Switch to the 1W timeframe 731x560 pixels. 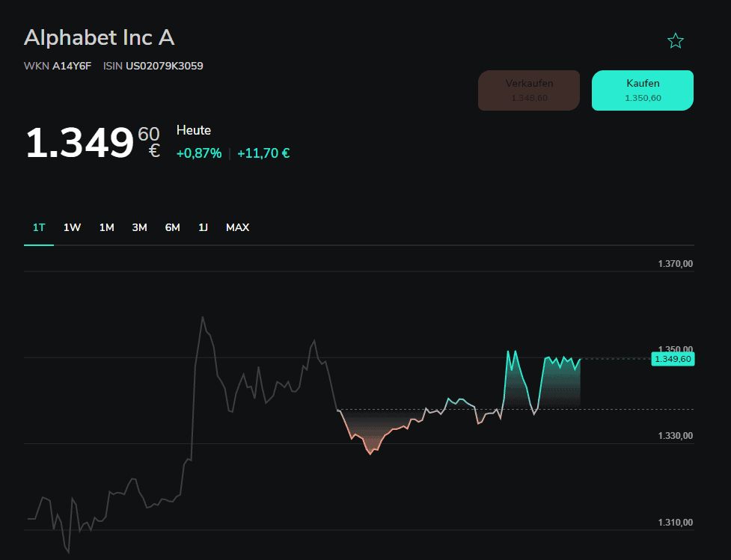coord(72,227)
